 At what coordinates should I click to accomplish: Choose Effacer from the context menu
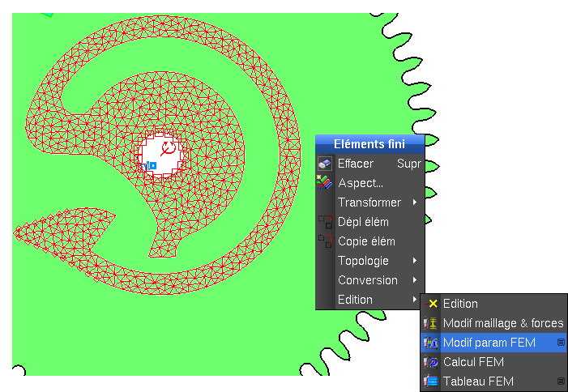(x=369, y=164)
